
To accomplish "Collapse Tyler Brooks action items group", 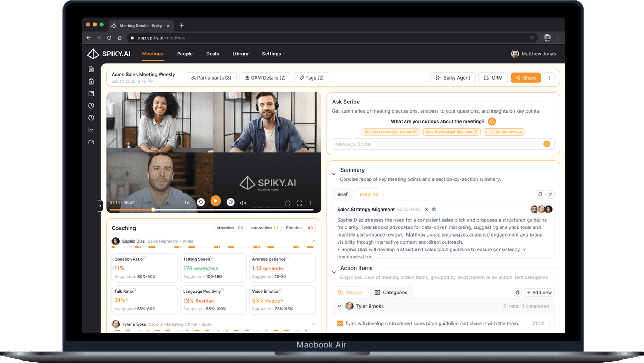I will point(339,306).
